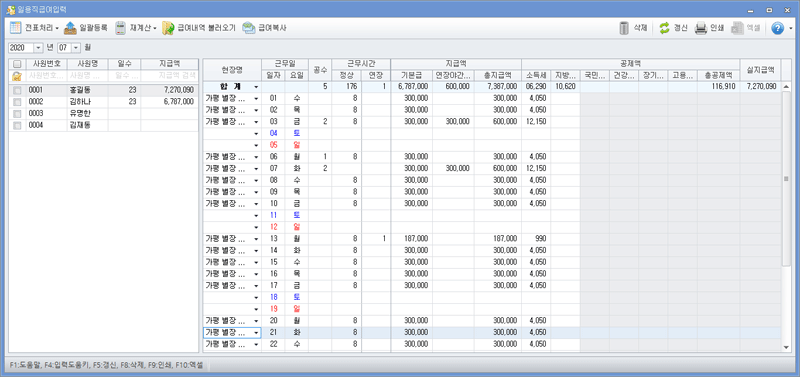The width and height of the screenshot is (800, 377).
Task: Click the 사원명 column header
Action: tap(87, 64)
